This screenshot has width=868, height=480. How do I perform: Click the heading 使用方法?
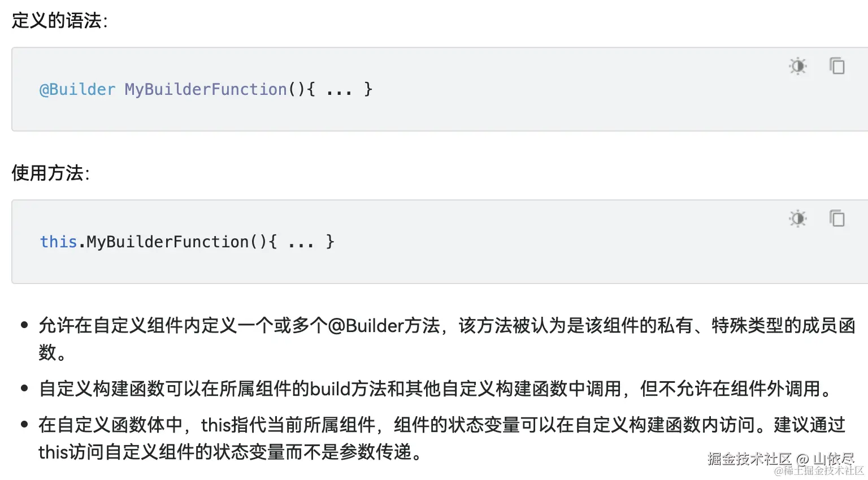pos(50,173)
